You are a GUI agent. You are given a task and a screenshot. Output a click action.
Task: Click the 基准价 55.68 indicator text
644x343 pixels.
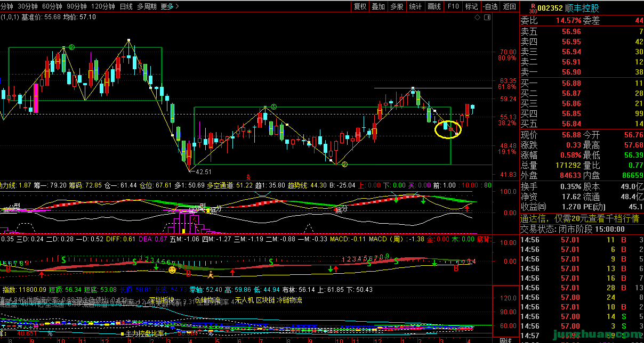point(41,18)
